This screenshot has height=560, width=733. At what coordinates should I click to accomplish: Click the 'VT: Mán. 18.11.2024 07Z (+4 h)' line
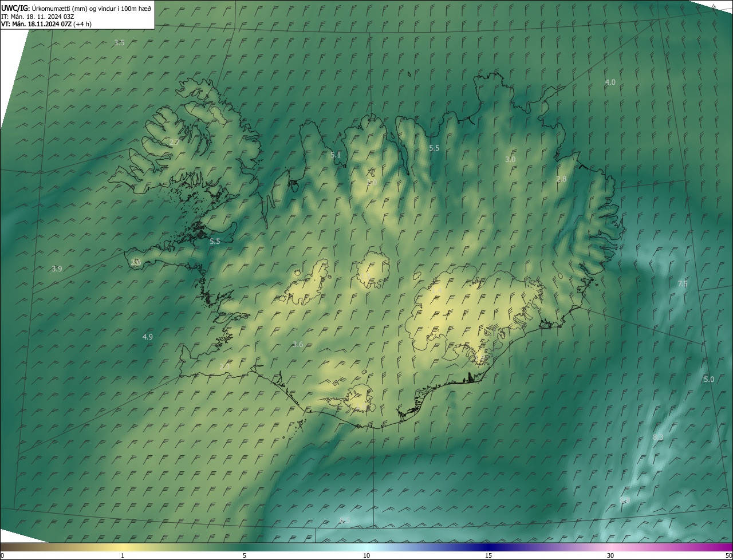pyautogui.click(x=46, y=24)
